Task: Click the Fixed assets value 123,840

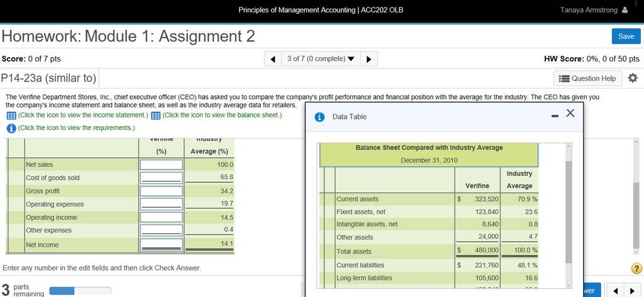Action: pyautogui.click(x=486, y=212)
